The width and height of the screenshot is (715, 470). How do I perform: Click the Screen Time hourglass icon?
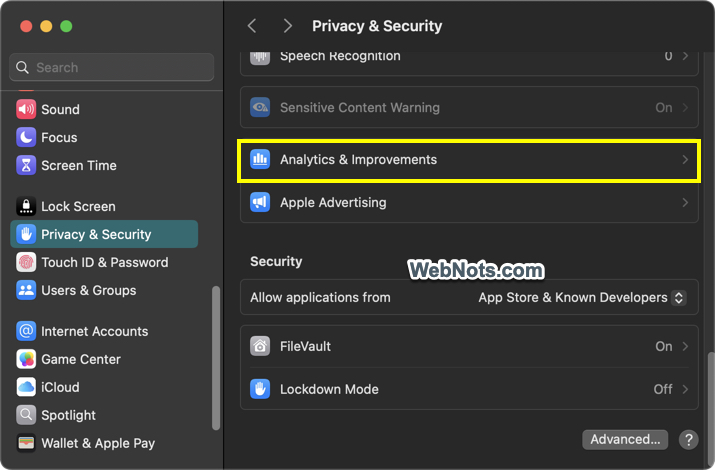click(x=26, y=165)
